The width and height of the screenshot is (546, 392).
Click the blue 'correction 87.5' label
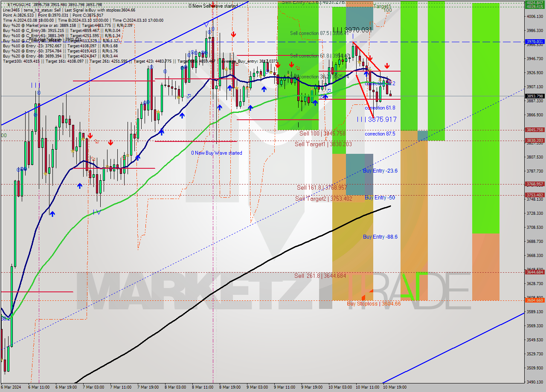coord(380,134)
